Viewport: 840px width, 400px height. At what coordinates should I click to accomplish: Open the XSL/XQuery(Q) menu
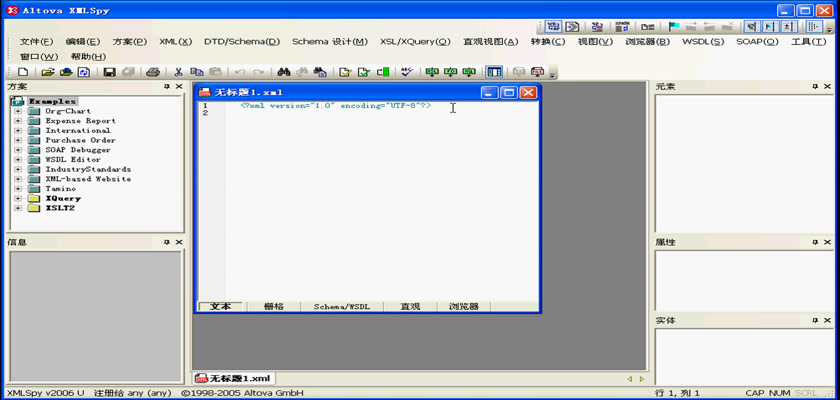pos(415,42)
